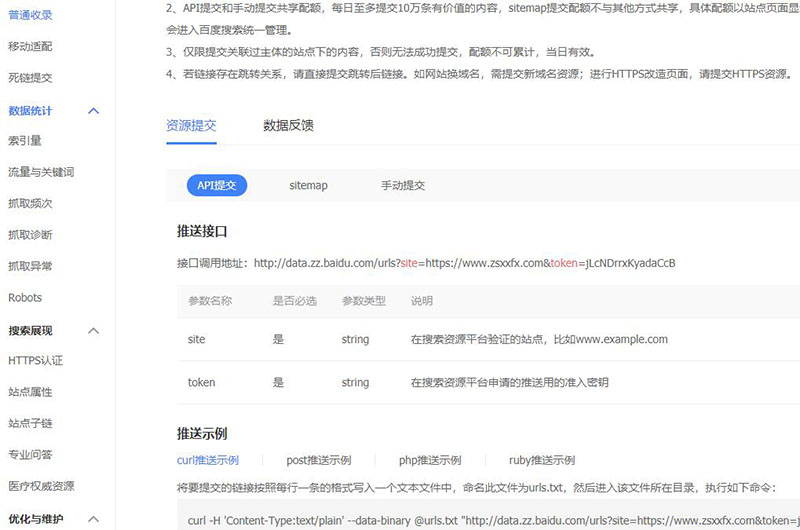Collapse the 数据统计 section chevron
800x530 pixels.
[x=93, y=111]
